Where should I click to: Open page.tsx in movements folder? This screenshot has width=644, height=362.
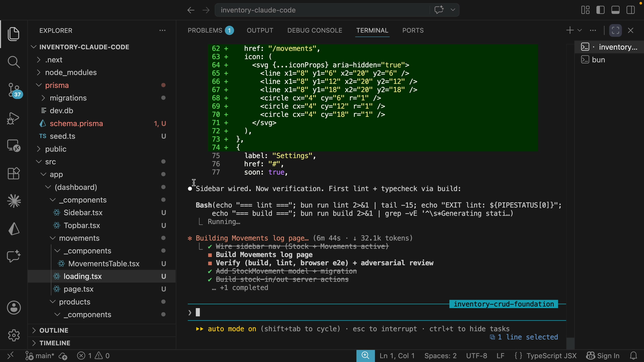coord(78,289)
